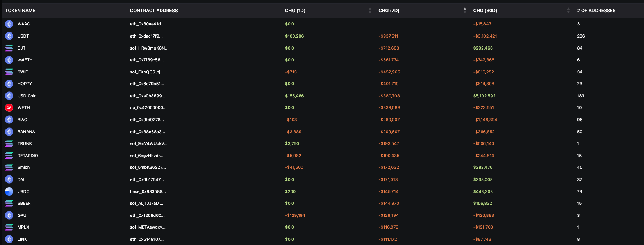Click the -$937,511 seven-day change value
Viewport: 644px width, 245px height.
click(388, 36)
